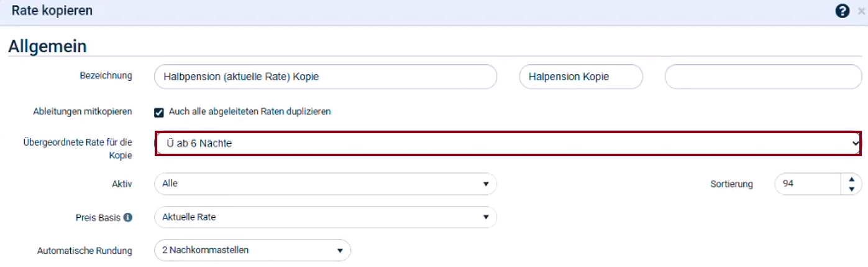The height and width of the screenshot is (267, 868).
Task: Open the help question mark icon
Action: [843, 11]
